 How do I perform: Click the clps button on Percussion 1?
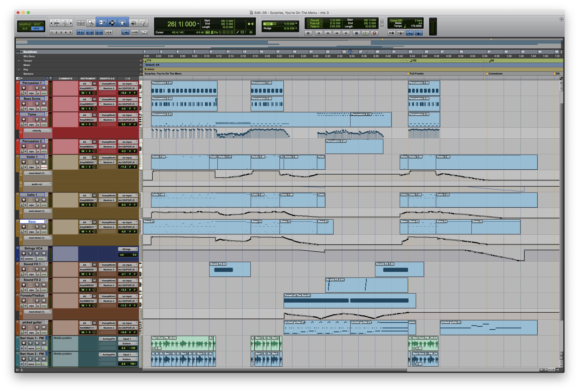(x=32, y=93)
